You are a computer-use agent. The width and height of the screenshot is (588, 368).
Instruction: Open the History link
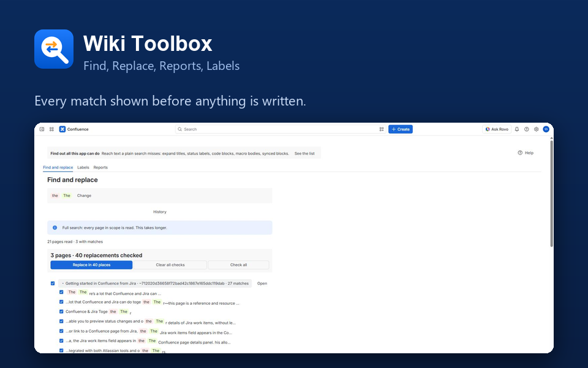pyautogui.click(x=160, y=212)
